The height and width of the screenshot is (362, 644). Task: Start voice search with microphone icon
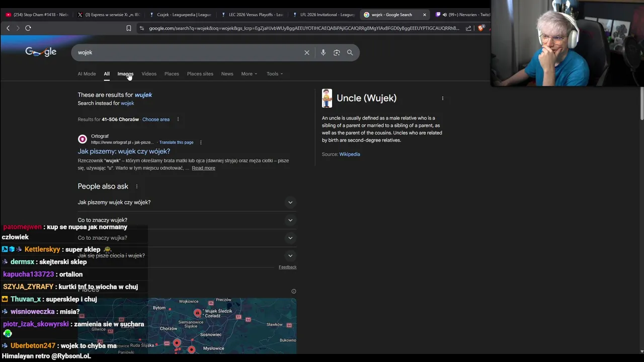[x=323, y=52]
